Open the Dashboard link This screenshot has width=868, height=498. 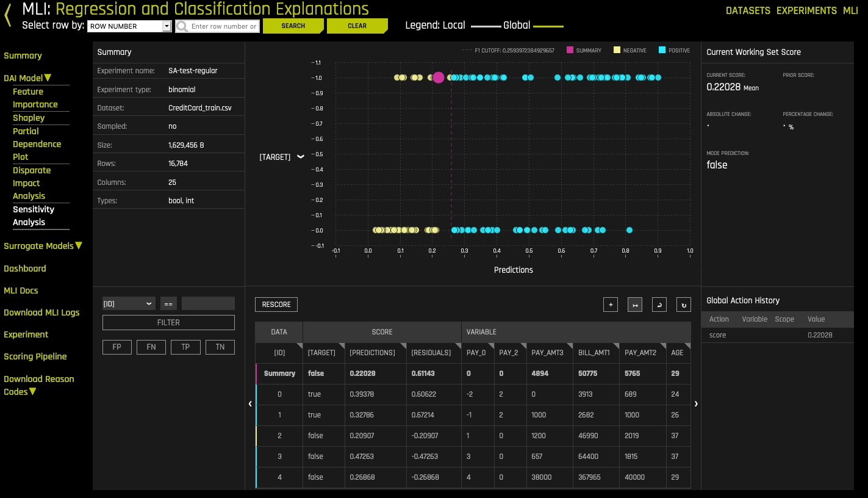pos(25,269)
